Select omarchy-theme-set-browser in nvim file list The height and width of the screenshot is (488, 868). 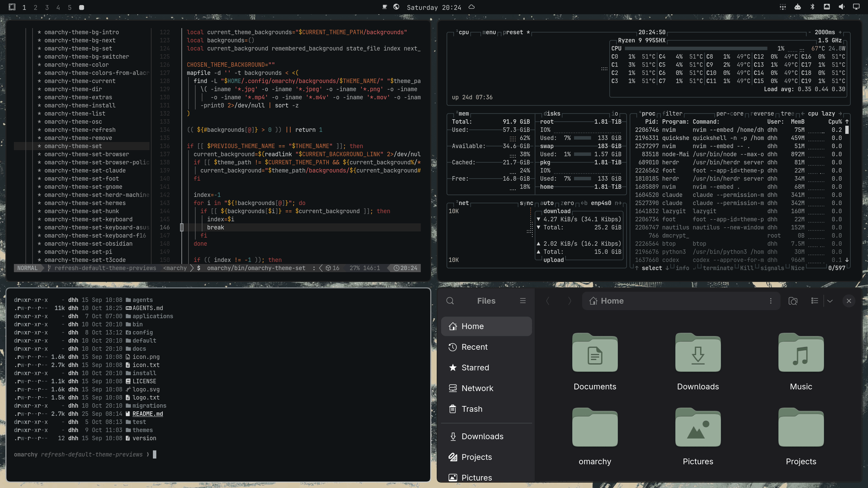[x=86, y=154]
